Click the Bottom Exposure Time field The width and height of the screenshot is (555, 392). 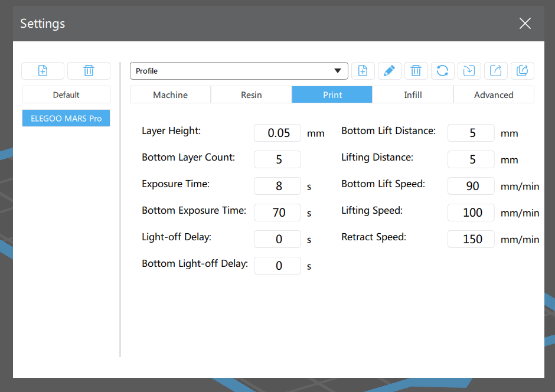pos(277,213)
